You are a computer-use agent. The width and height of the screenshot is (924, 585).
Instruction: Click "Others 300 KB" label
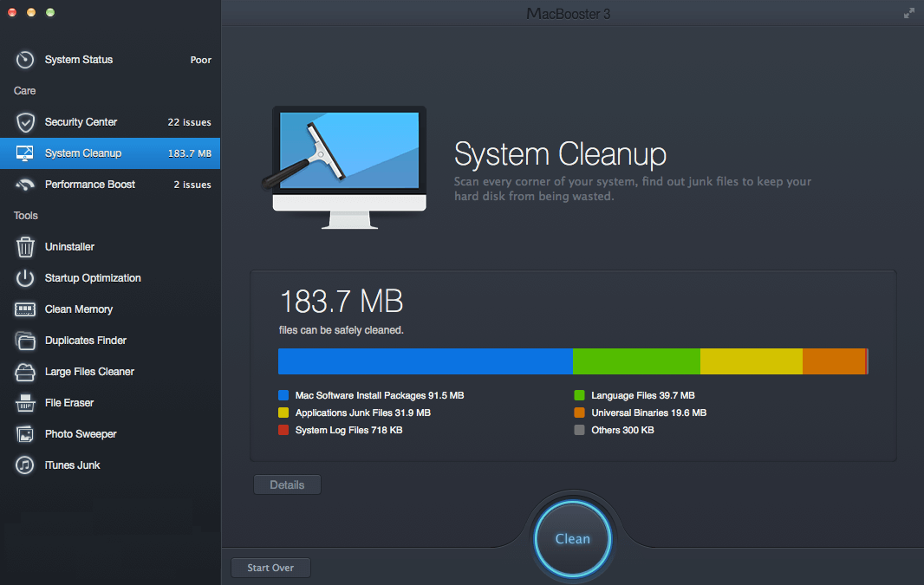point(623,430)
